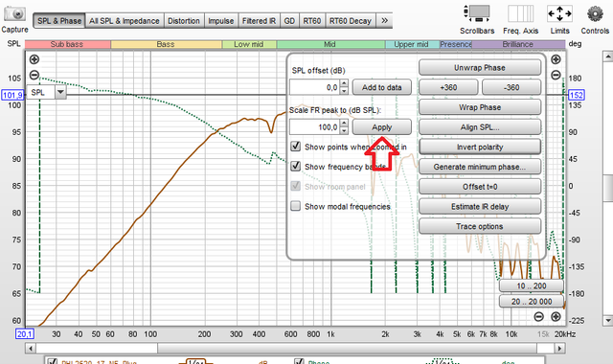Show more graph tabs with » arrow
This screenshot has height=364, width=613.
pyautogui.click(x=384, y=21)
